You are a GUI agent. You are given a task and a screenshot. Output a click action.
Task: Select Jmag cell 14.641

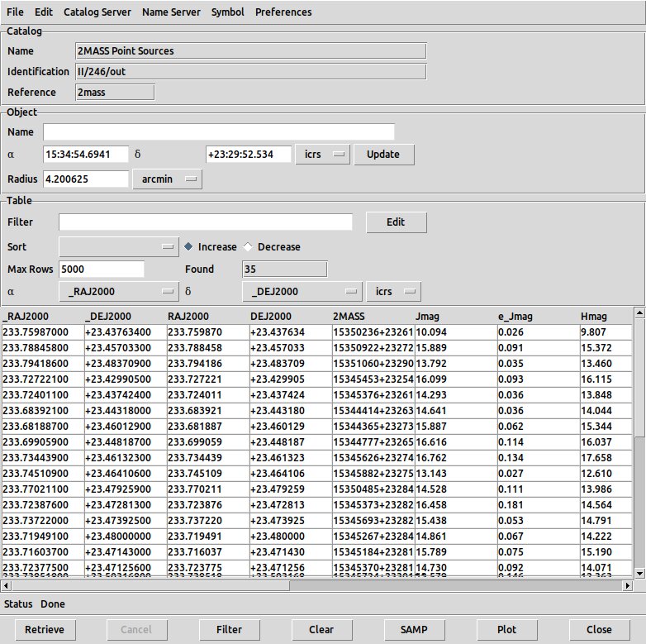point(456,411)
